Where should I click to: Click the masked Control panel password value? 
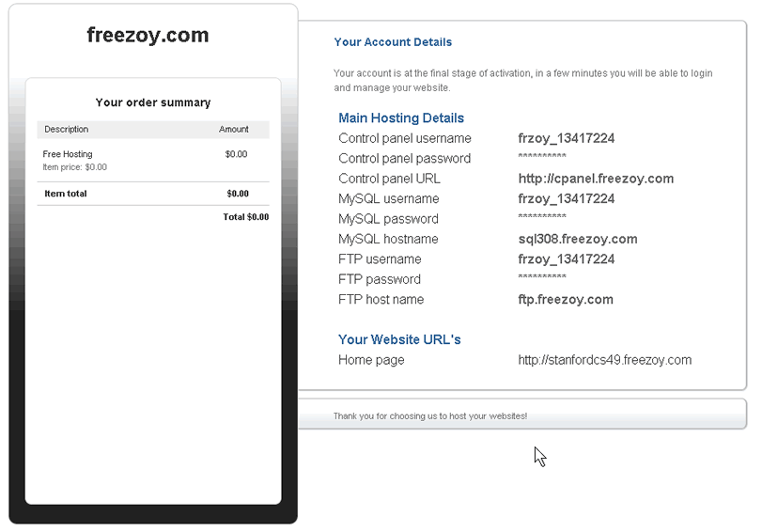542,159
